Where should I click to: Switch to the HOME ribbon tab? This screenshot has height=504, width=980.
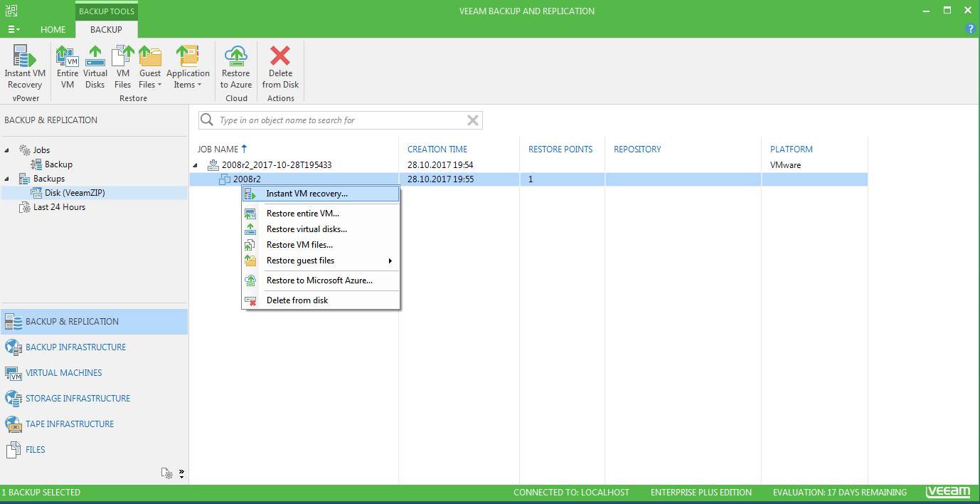(53, 30)
